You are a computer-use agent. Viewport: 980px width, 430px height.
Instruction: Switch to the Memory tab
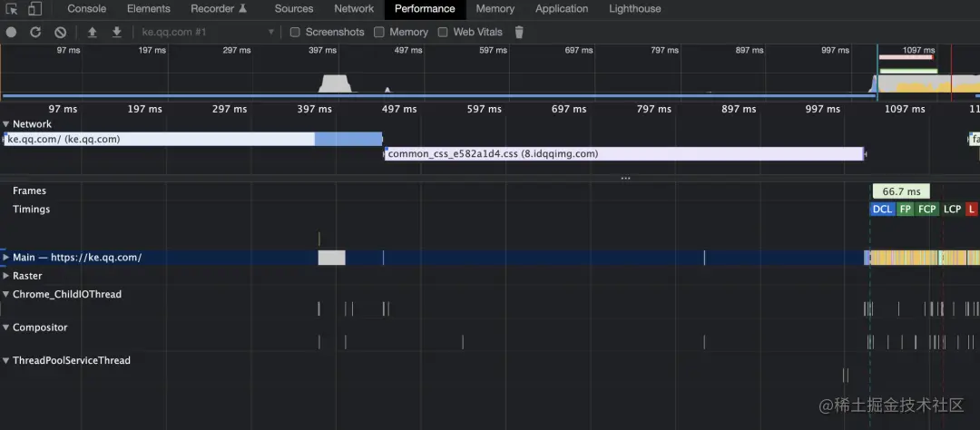[495, 9]
